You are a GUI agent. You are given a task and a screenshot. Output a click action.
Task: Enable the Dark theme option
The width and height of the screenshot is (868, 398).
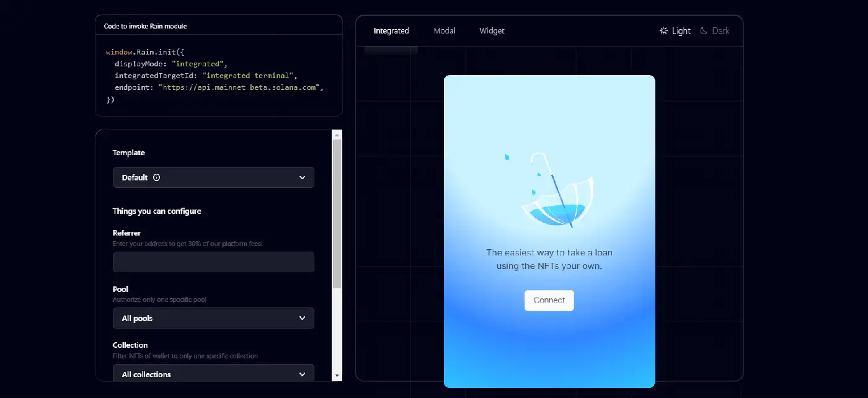720,31
